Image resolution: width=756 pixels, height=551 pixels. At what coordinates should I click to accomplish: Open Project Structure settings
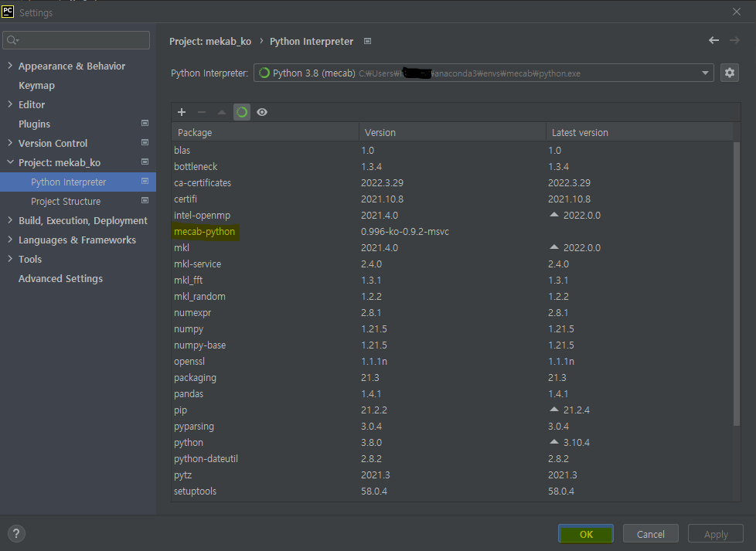[66, 202]
